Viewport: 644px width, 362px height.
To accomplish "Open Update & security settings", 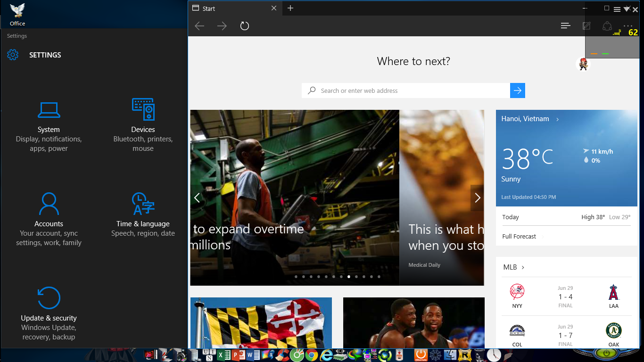I will coord(49,314).
